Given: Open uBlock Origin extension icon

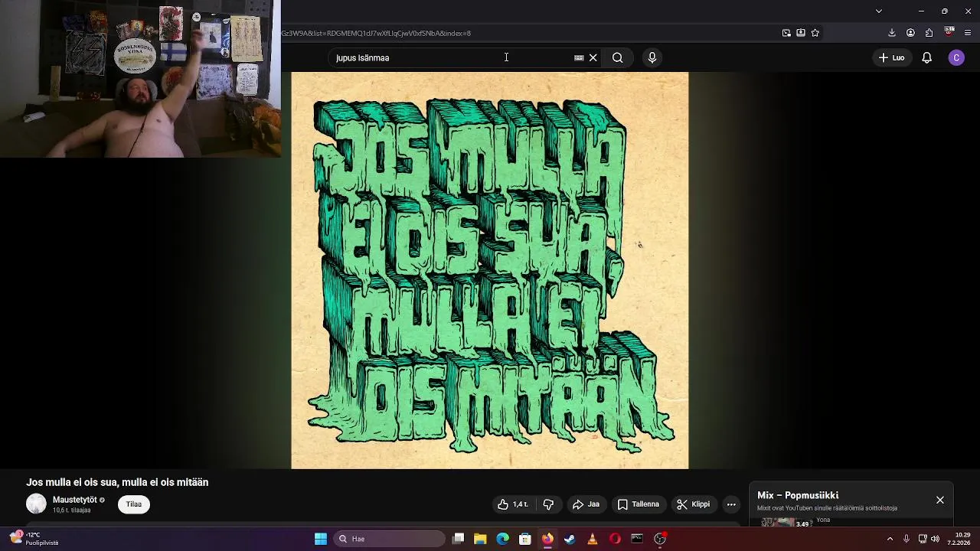Looking at the screenshot, I should click(x=949, y=32).
